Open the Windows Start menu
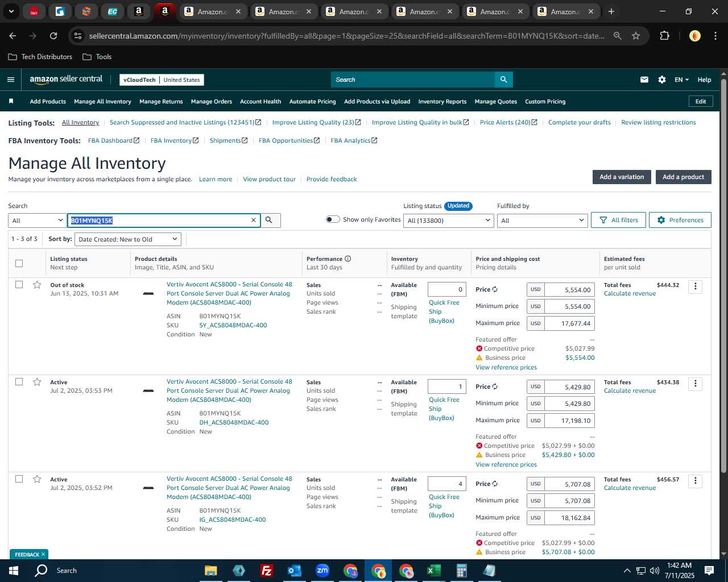This screenshot has height=582, width=728. coord(14,571)
